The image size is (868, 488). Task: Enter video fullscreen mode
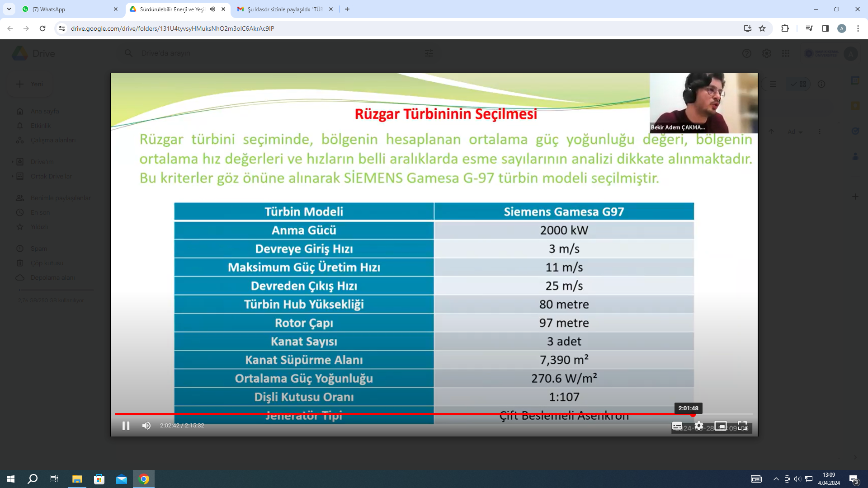point(742,426)
